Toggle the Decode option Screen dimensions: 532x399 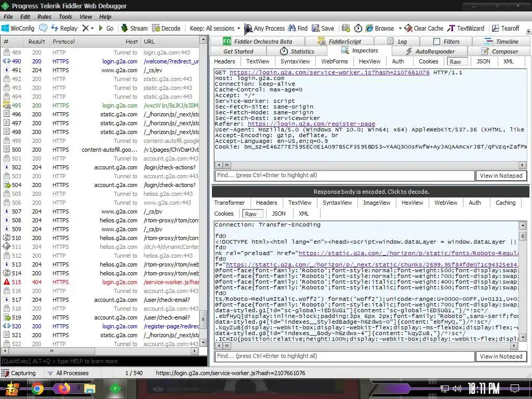tap(166, 28)
